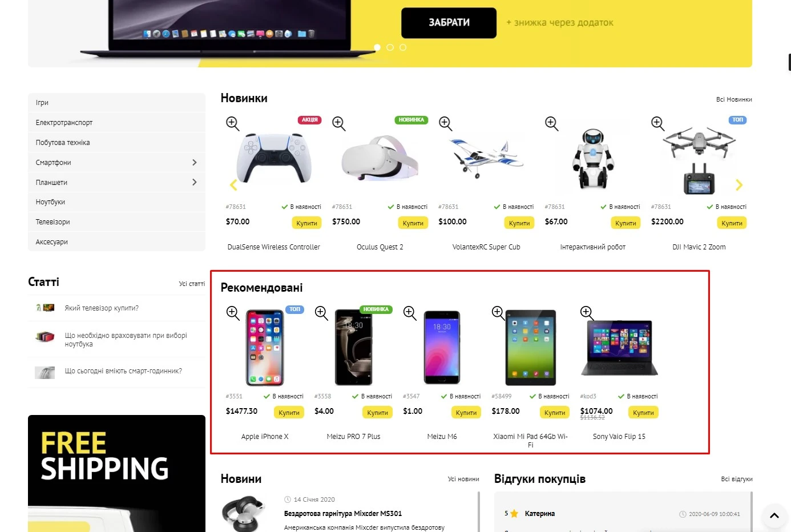Expand the Планшети category arrow
The width and height of the screenshot is (791, 532).
(195, 182)
